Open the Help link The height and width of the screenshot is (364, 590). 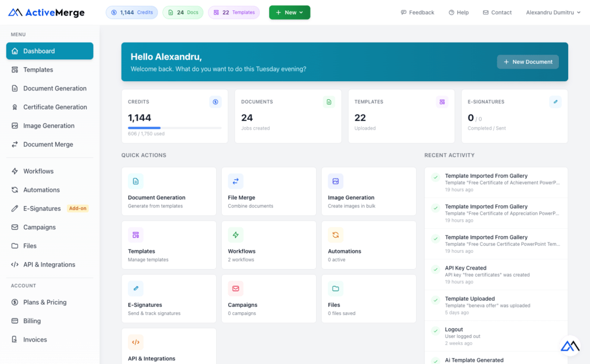458,13
